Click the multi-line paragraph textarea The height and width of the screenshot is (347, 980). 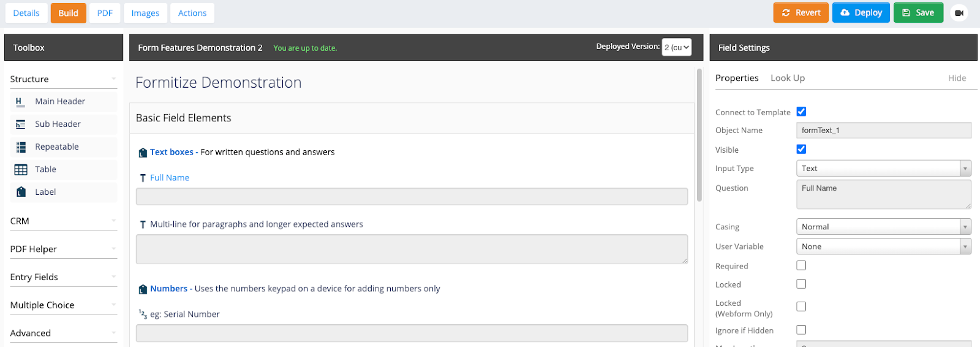click(412, 250)
